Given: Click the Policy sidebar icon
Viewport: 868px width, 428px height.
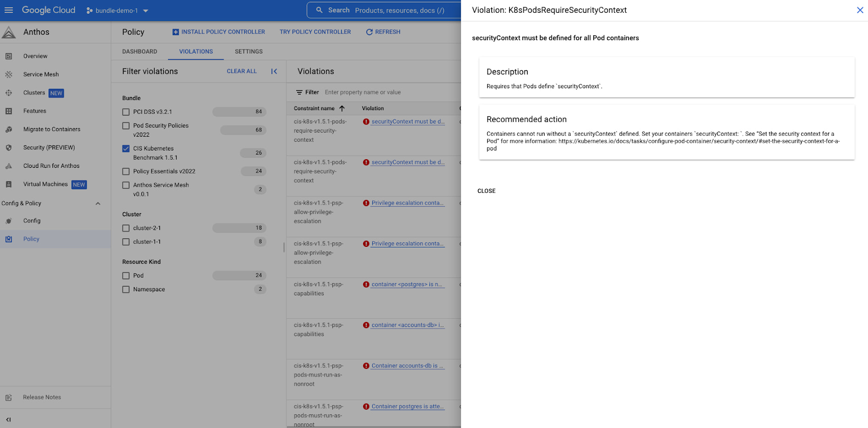Looking at the screenshot, I should point(9,239).
